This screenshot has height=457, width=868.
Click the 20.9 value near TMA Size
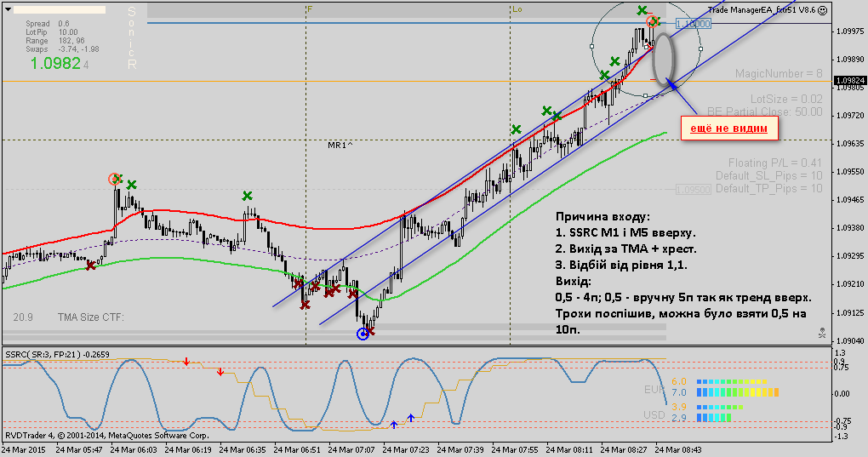click(23, 317)
